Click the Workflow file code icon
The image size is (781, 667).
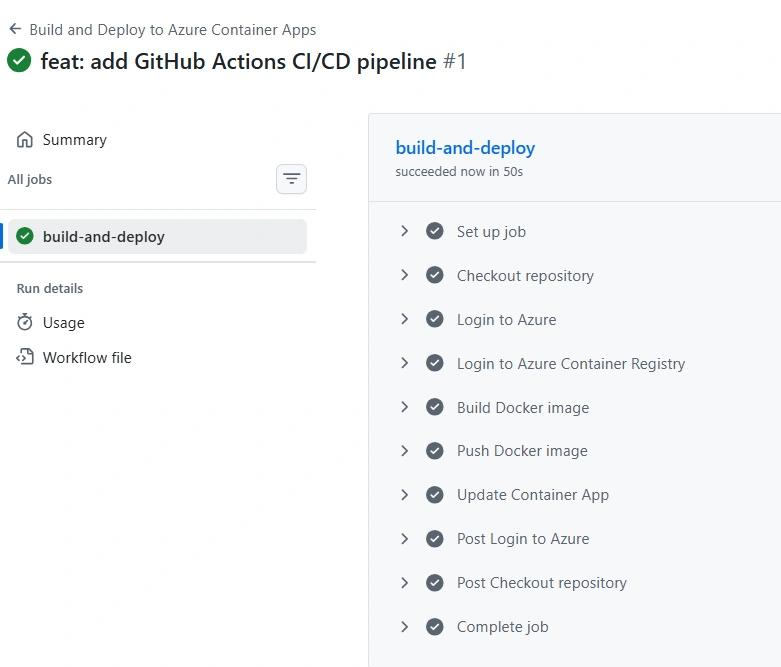point(25,357)
